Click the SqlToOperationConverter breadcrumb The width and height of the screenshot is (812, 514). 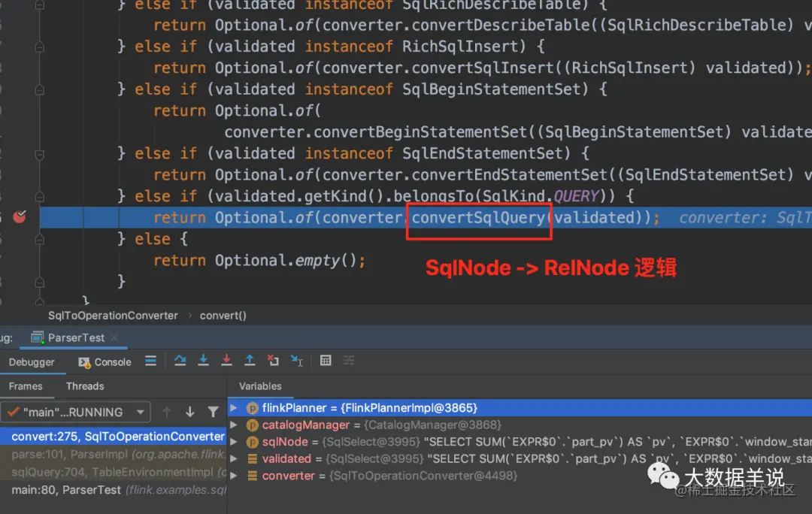click(x=113, y=316)
